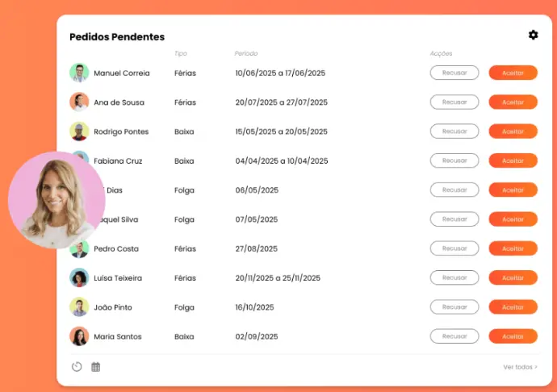Refuse Fabiana Cruz's Baixa request
The height and width of the screenshot is (392, 557).
[x=454, y=161]
